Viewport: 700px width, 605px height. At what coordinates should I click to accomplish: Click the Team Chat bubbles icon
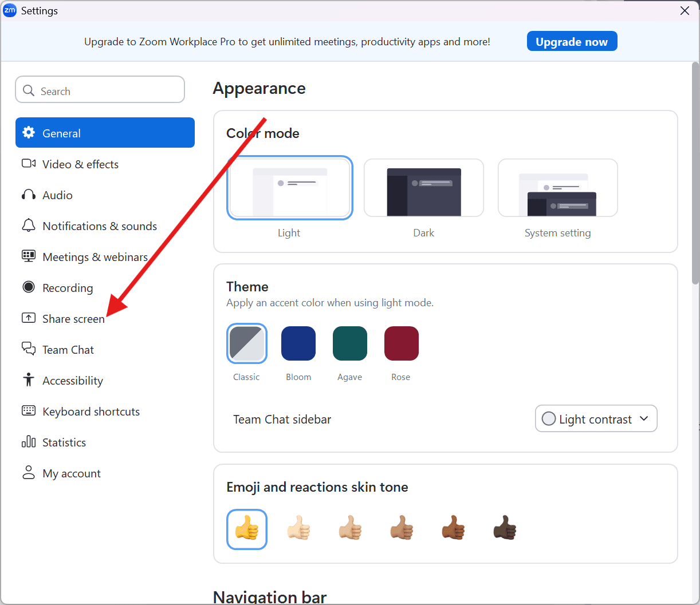click(29, 349)
